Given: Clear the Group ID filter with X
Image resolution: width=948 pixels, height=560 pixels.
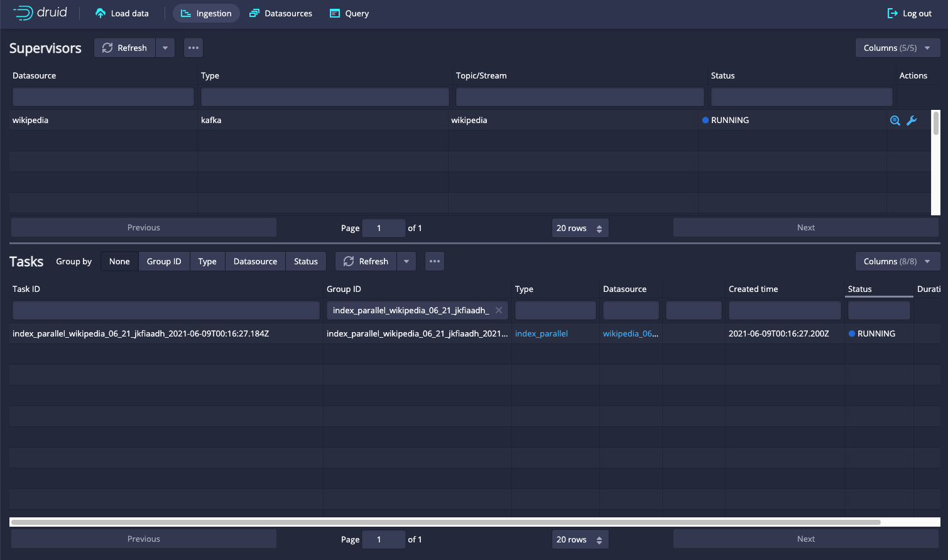Looking at the screenshot, I should (499, 310).
